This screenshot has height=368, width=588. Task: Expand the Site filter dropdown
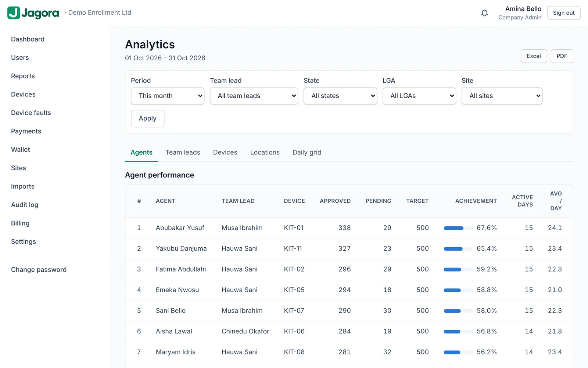pos(502,96)
